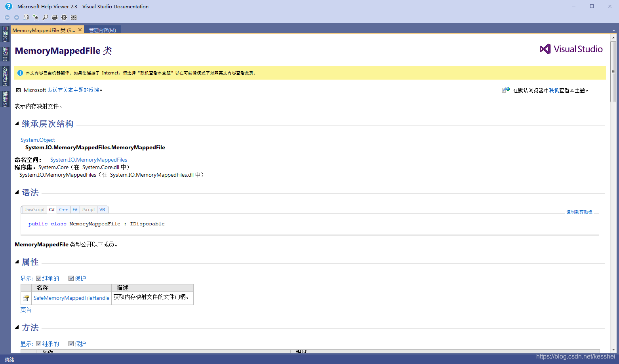Switch to the 管理内容(M) tab

103,30
